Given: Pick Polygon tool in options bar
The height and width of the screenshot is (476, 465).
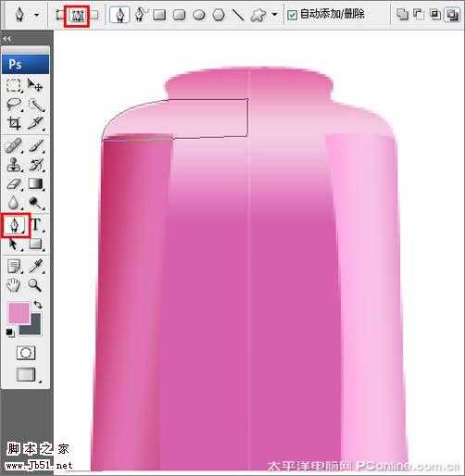Looking at the screenshot, I should pos(219,15).
